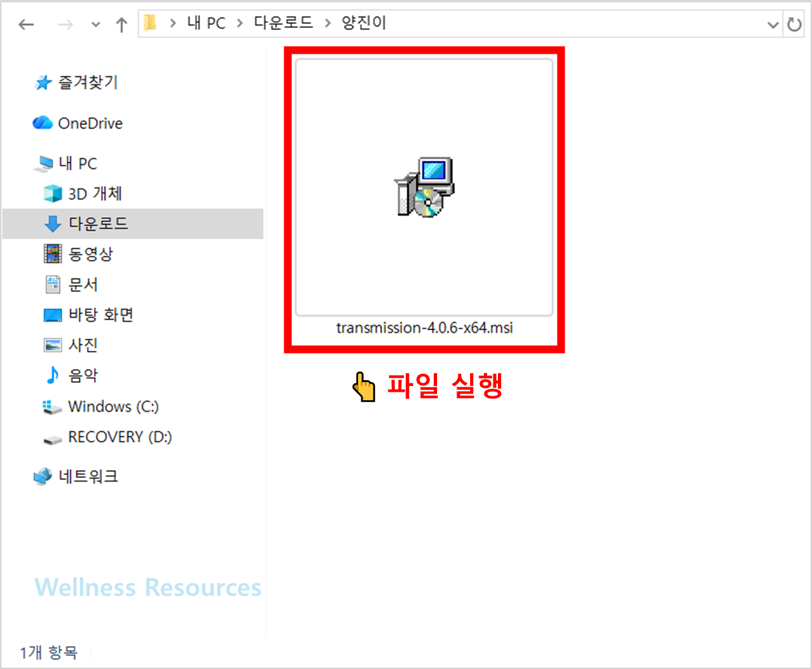Image resolution: width=812 pixels, height=669 pixels.
Task: Click the 문서 document icon
Action: (52, 284)
